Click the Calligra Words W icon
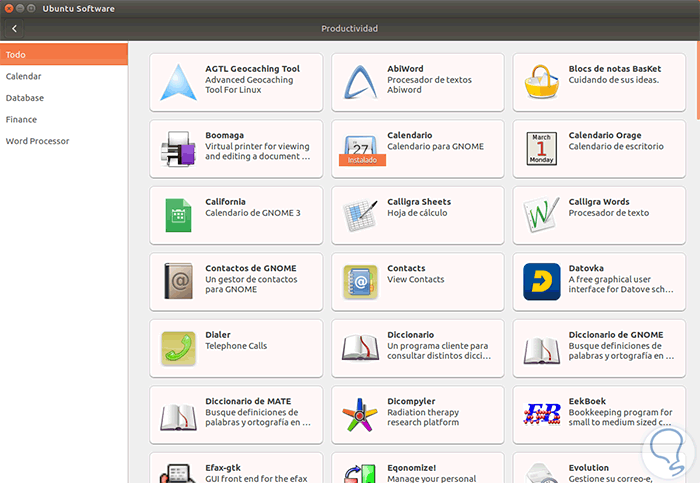This screenshot has width=700, height=483. pyautogui.click(x=542, y=215)
